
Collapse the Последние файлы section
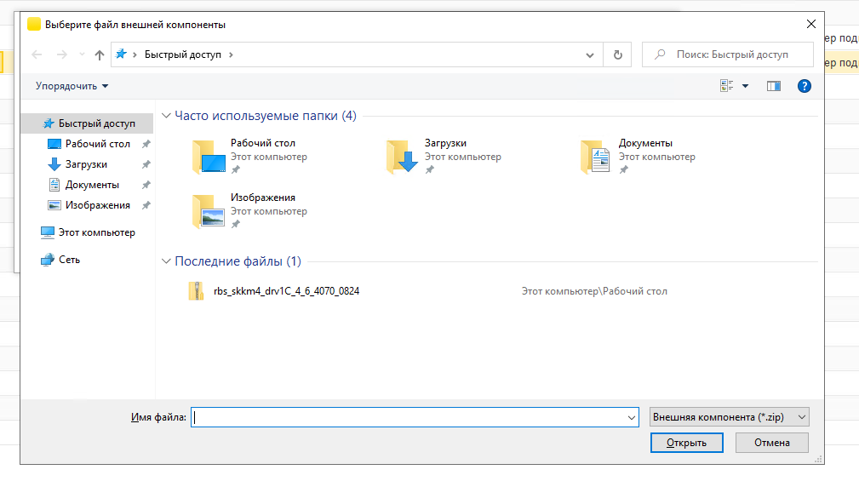(166, 261)
